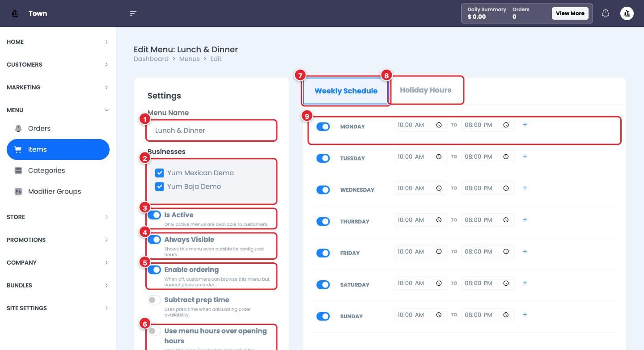Switch to the Holiday Hours tab
The image size is (644, 350).
(425, 90)
